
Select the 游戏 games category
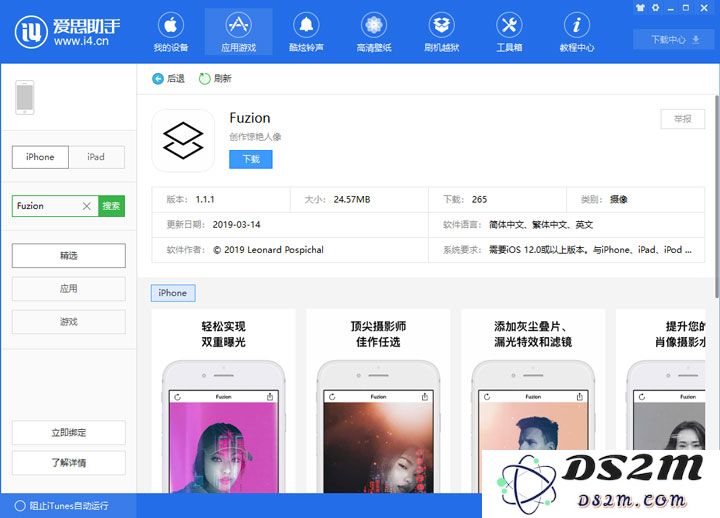pos(68,322)
